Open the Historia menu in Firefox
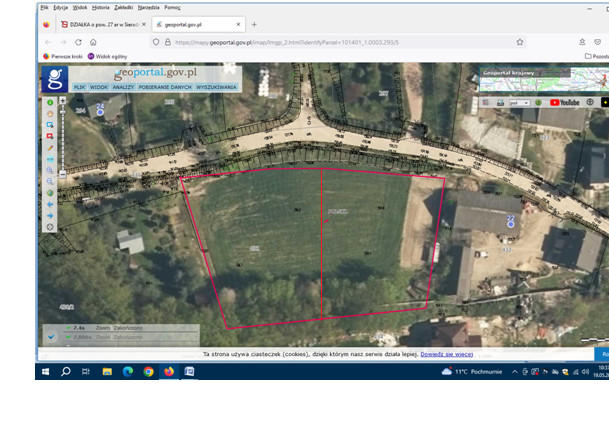Image resolution: width=609 pixels, height=432 pixels. (101, 7)
